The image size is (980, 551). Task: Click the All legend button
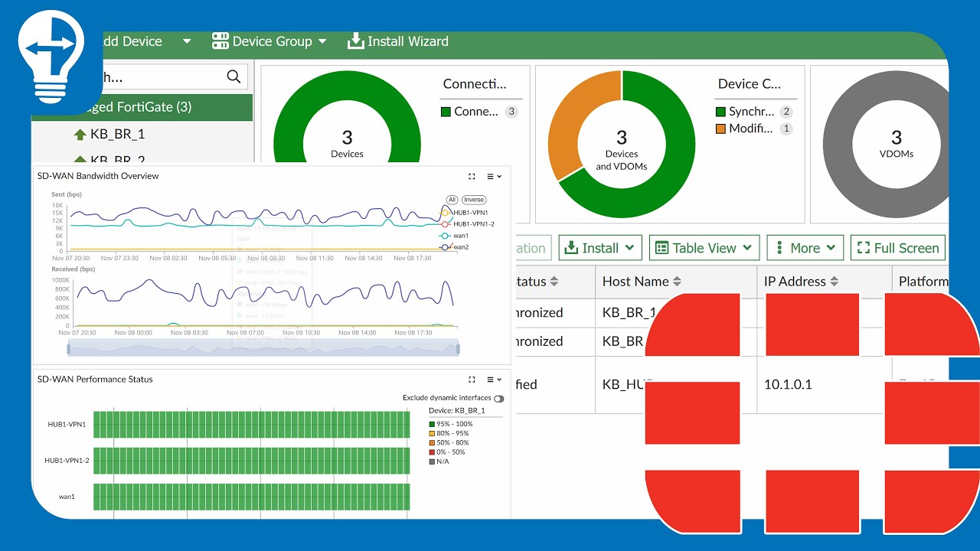(452, 200)
